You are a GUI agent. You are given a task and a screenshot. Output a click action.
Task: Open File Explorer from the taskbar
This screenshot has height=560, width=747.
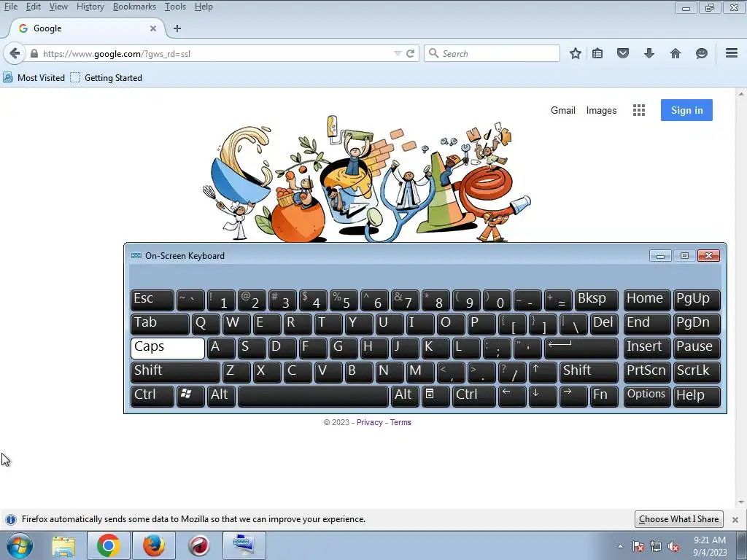click(63, 545)
